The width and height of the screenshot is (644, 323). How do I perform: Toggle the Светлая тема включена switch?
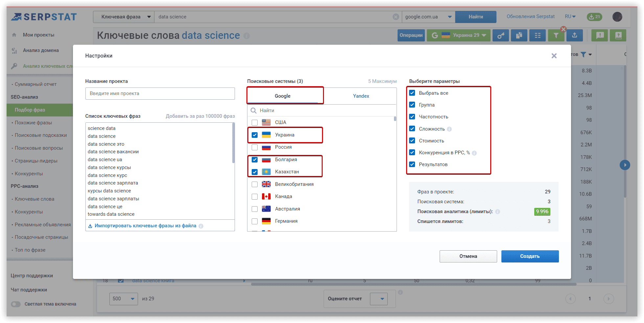16,304
